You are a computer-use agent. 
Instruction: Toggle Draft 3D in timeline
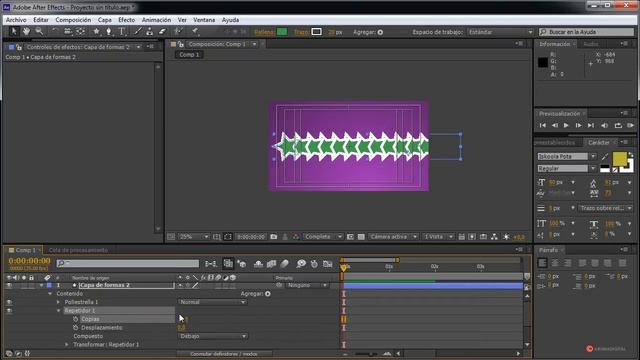[x=242, y=264]
